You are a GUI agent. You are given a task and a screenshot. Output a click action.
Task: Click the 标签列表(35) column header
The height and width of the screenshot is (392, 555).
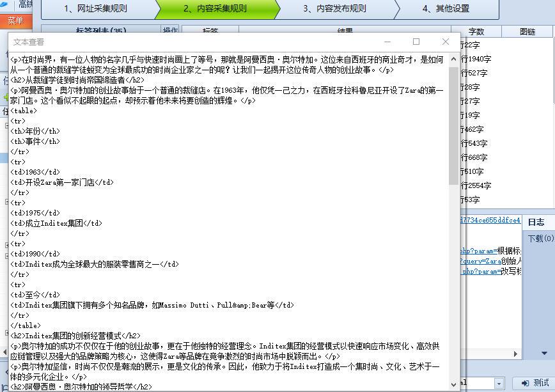(101, 31)
